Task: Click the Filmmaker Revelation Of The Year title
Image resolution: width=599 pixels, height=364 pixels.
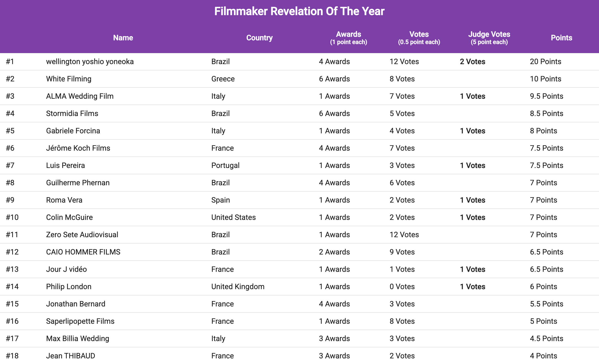Action: (x=299, y=11)
